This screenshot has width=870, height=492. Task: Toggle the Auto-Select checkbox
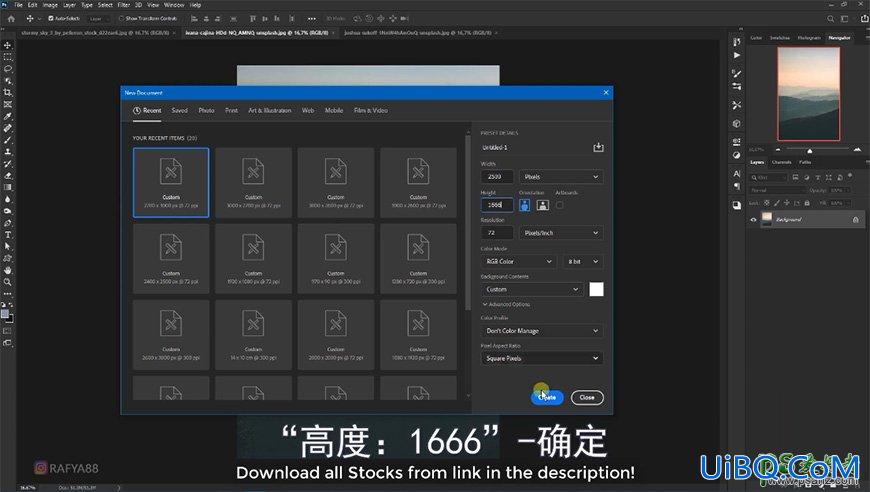coord(51,18)
